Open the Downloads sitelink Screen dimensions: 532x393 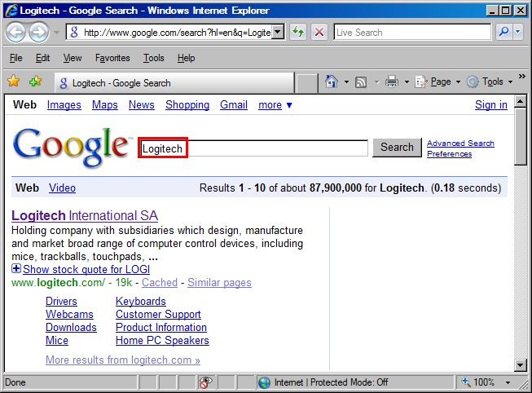71,328
